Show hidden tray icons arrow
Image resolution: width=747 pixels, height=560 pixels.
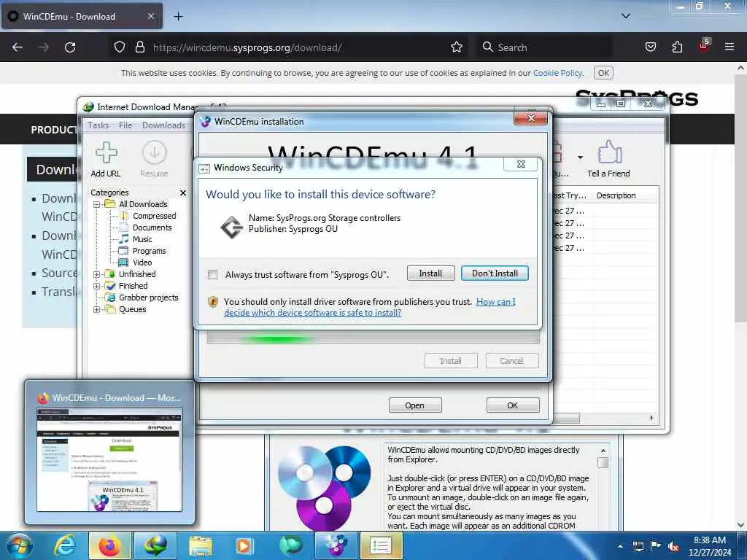tap(620, 545)
